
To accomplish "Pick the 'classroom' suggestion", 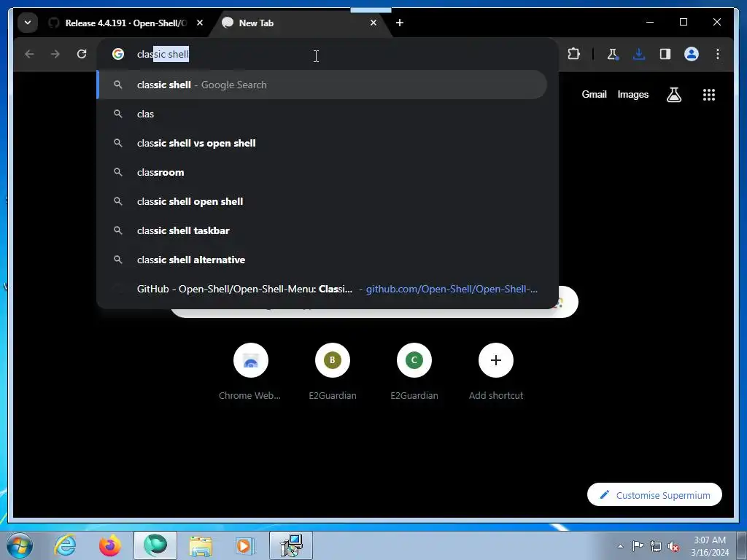I will point(322,172).
